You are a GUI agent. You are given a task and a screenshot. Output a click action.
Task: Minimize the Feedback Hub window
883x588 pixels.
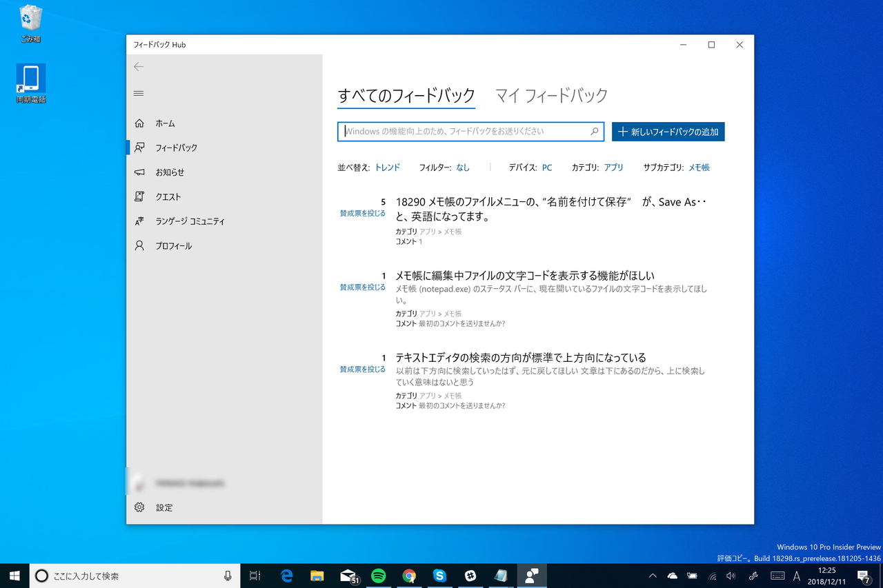coord(683,45)
